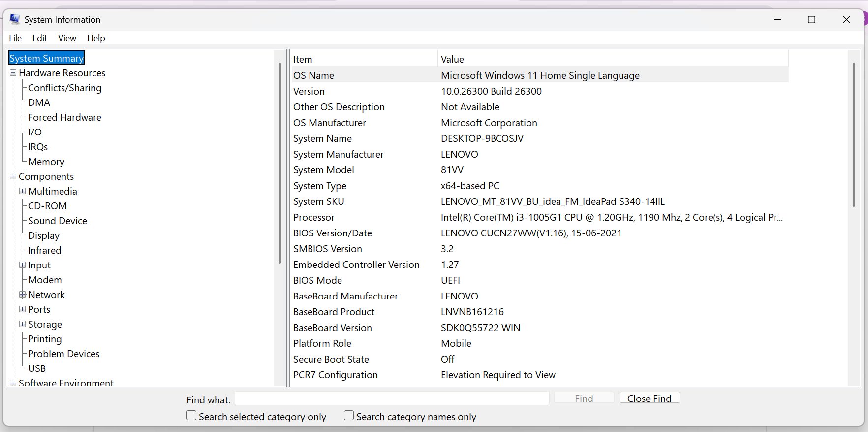
Task: Focus the Find what text field
Action: pyautogui.click(x=392, y=399)
